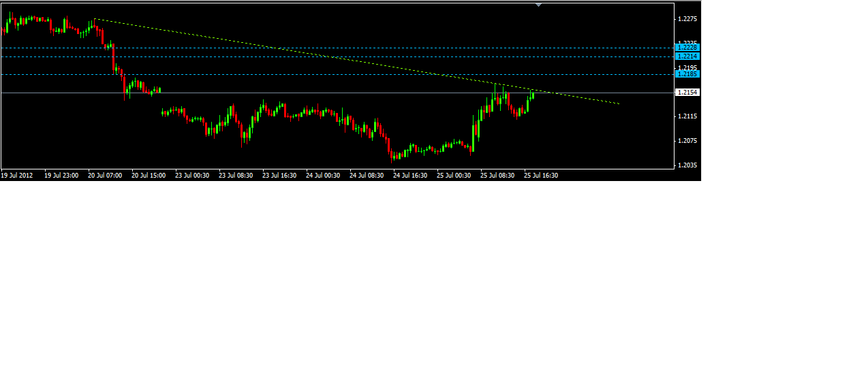Click the 23 Jul 00:30 time label

coord(192,176)
